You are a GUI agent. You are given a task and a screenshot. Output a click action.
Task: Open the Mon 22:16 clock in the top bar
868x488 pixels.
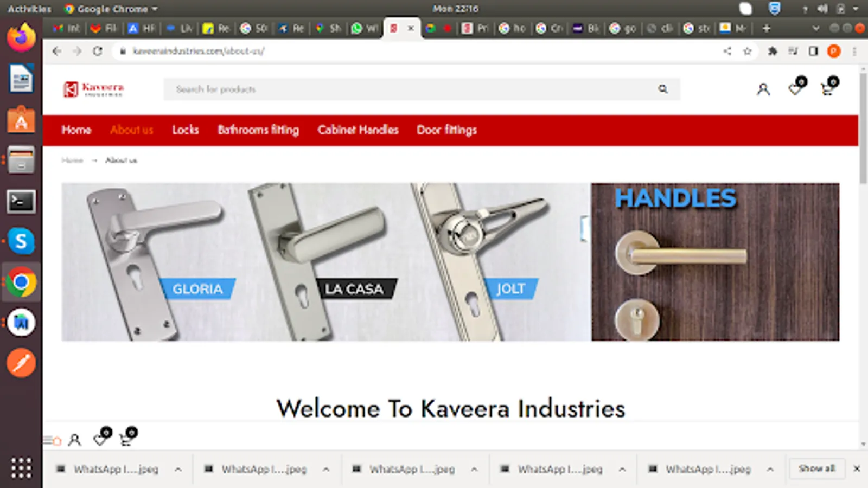(x=456, y=9)
